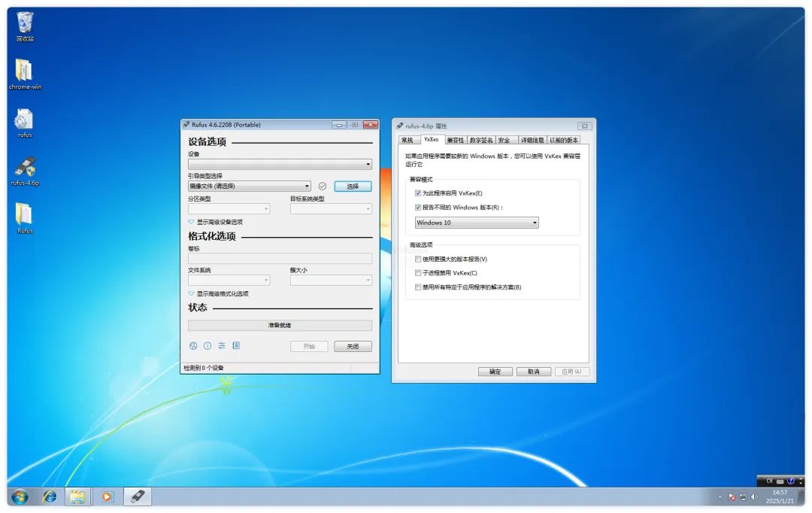Open the Rufus log viewer icon
Image resolution: width=812 pixels, height=513 pixels.
tap(235, 345)
